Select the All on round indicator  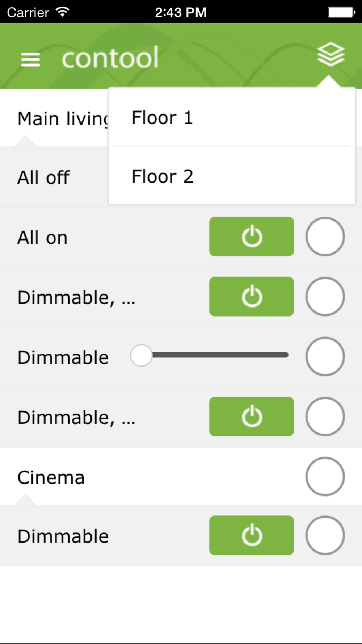tap(325, 237)
